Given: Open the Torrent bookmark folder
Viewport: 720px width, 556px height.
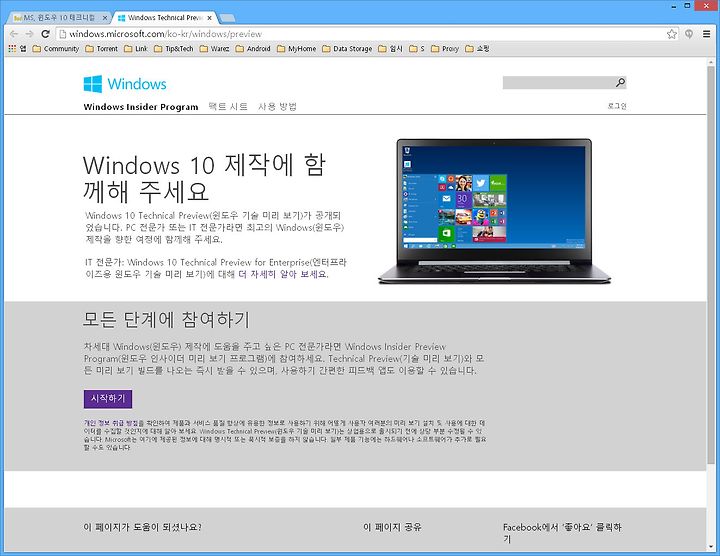Looking at the screenshot, I should (x=101, y=49).
